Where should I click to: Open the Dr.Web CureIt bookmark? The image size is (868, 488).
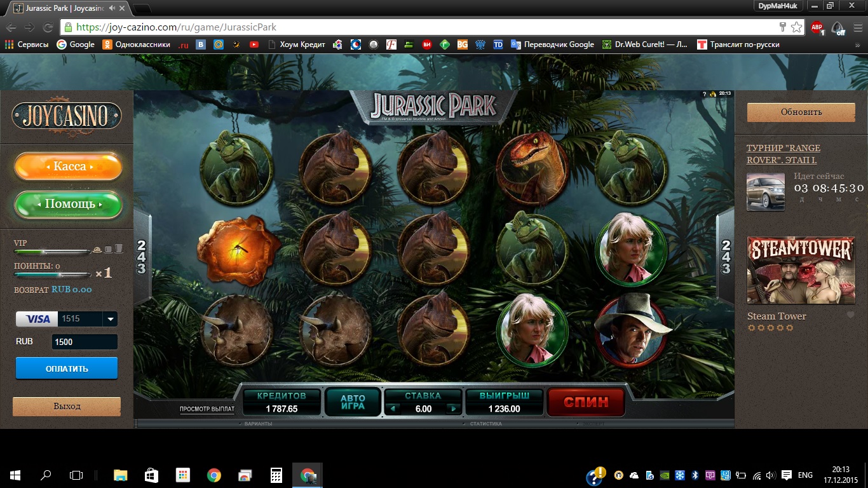[x=645, y=44]
